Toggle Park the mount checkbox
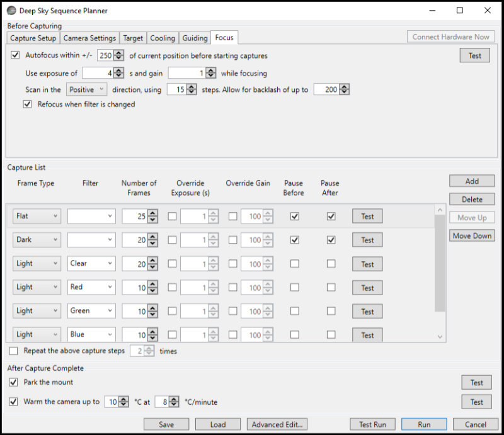504x435 pixels. (13, 382)
